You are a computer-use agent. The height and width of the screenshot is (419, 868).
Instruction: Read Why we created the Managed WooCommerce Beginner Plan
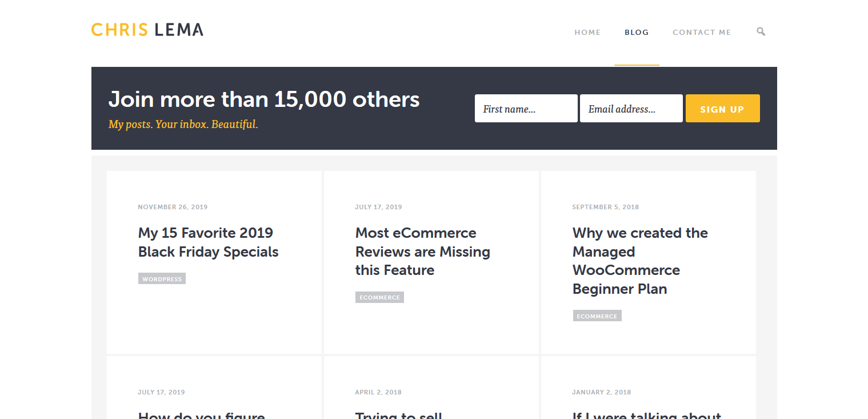[x=639, y=261]
